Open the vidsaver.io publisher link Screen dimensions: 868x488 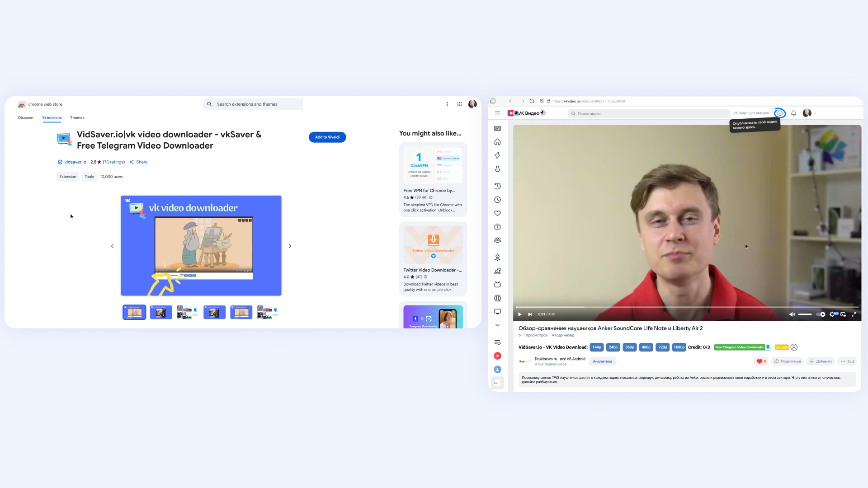(x=75, y=162)
